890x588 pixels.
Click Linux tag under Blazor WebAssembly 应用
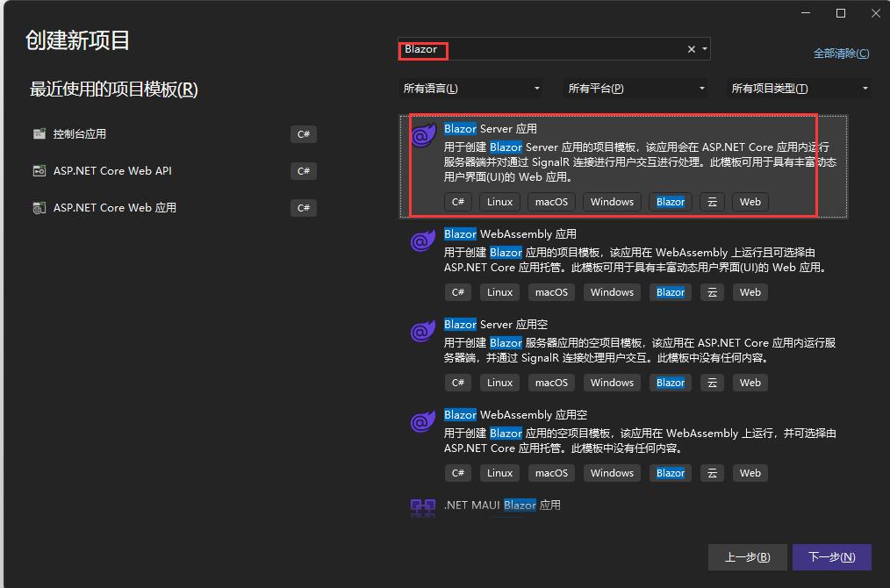point(499,292)
